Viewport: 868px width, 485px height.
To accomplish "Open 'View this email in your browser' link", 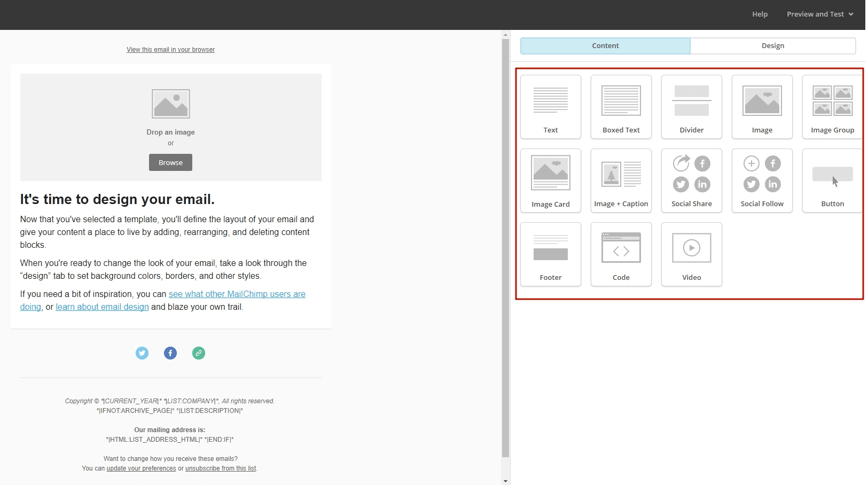I will click(170, 50).
